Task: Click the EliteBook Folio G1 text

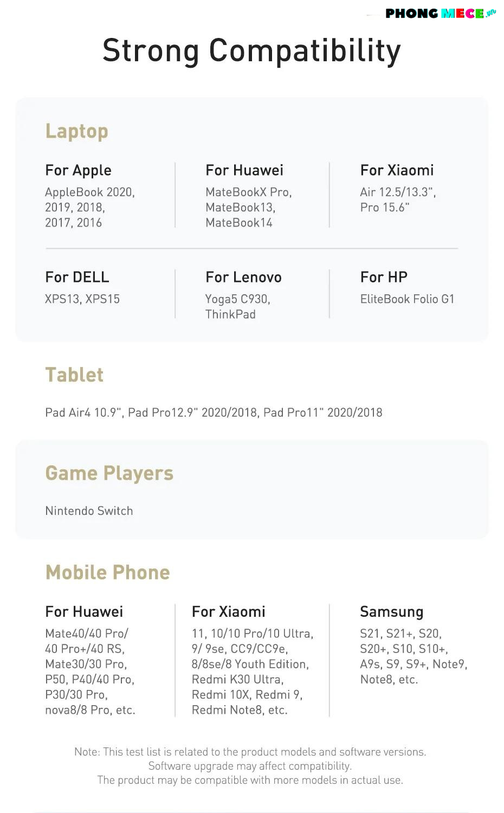Action: 408,299
